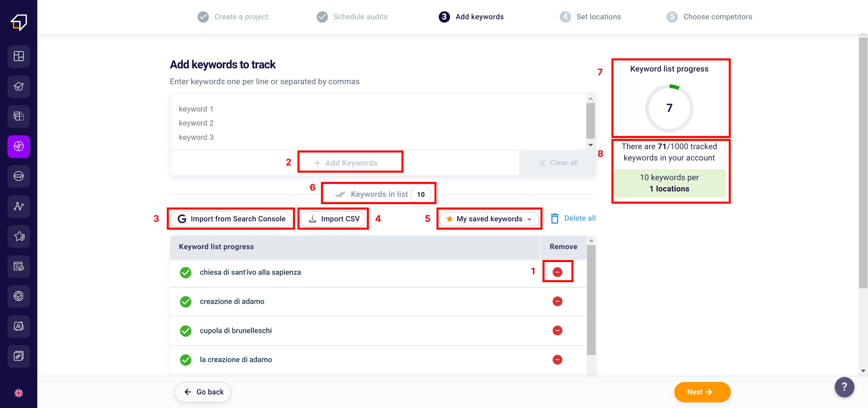Image resolution: width=868 pixels, height=408 pixels.
Task: Open the help question mark bubble
Action: pos(844,387)
